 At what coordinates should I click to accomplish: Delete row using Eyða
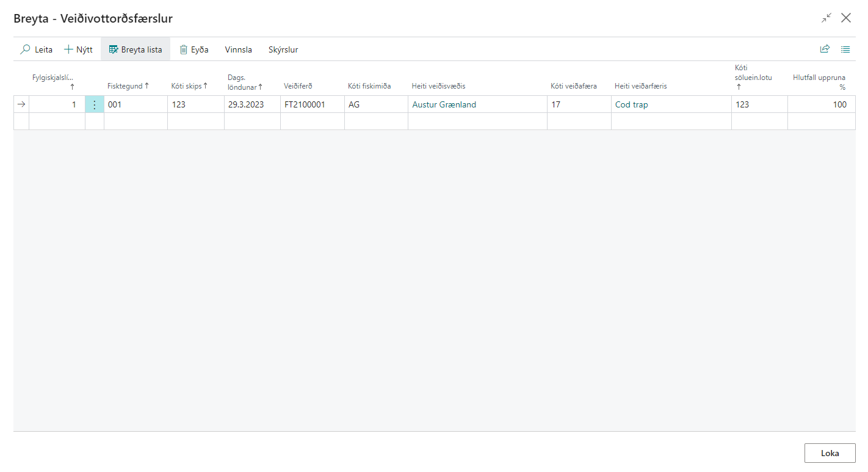tap(193, 49)
